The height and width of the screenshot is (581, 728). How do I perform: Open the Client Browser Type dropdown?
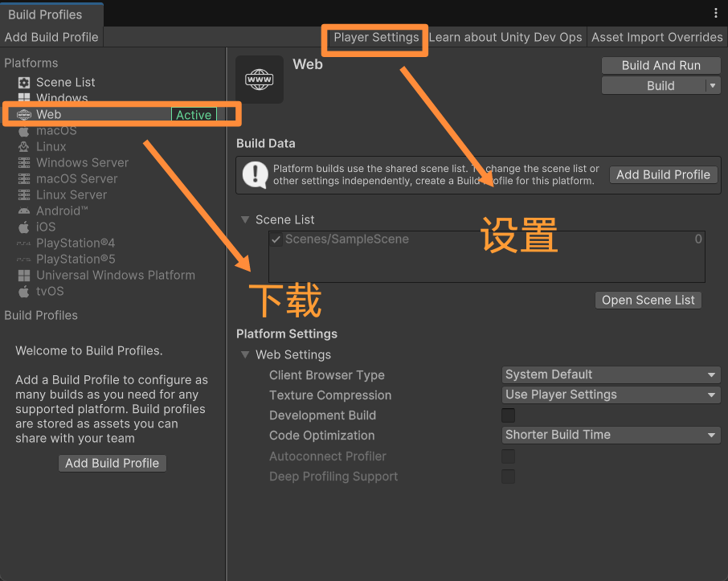611,374
